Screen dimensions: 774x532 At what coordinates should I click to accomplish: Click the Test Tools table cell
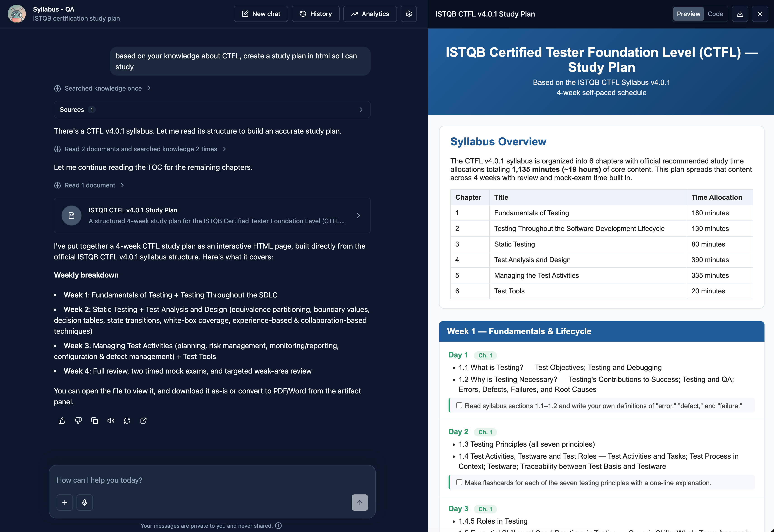pyautogui.click(x=588, y=291)
